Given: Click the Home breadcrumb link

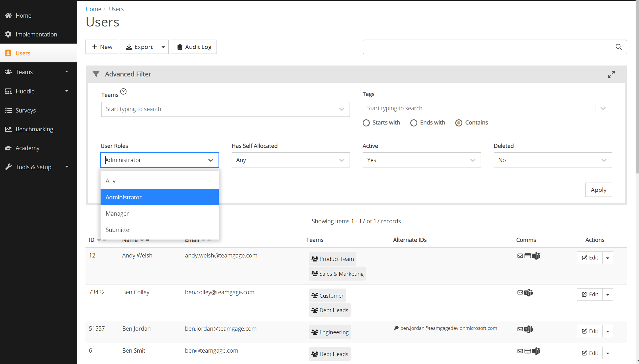Looking at the screenshot, I should 93,9.
